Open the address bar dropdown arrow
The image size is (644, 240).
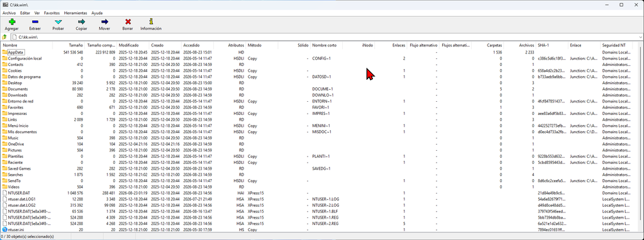640,37
